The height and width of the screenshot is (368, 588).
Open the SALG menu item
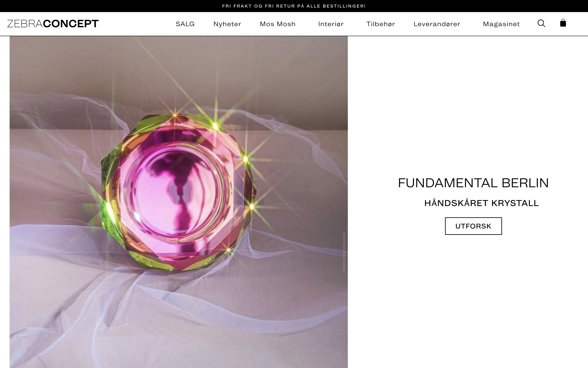185,24
